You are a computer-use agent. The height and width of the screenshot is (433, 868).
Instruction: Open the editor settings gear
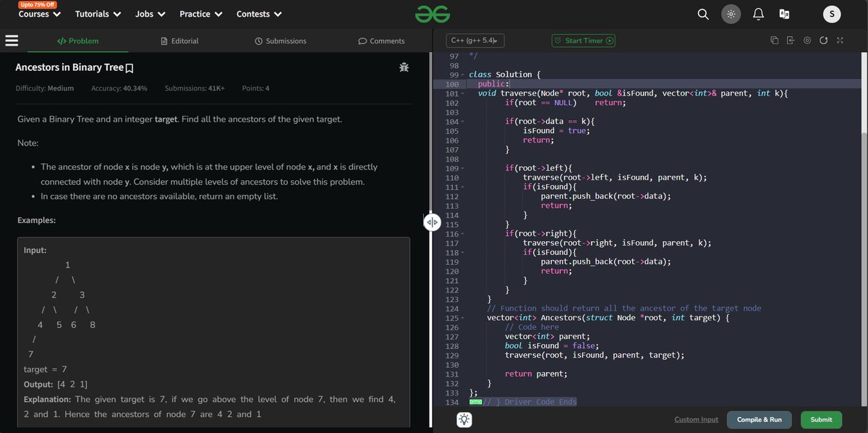coord(807,41)
